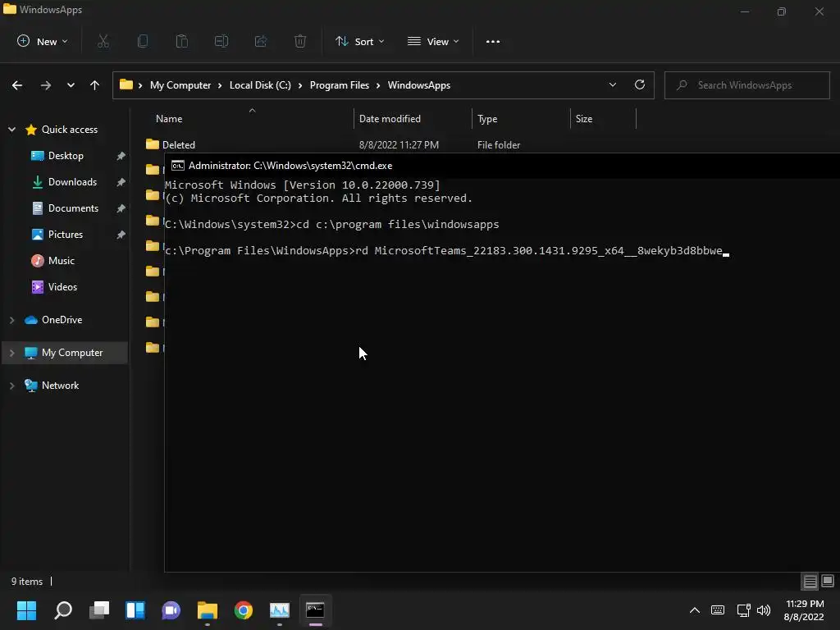
Task: Open the performance monitor app on taskbar
Action: 279,610
